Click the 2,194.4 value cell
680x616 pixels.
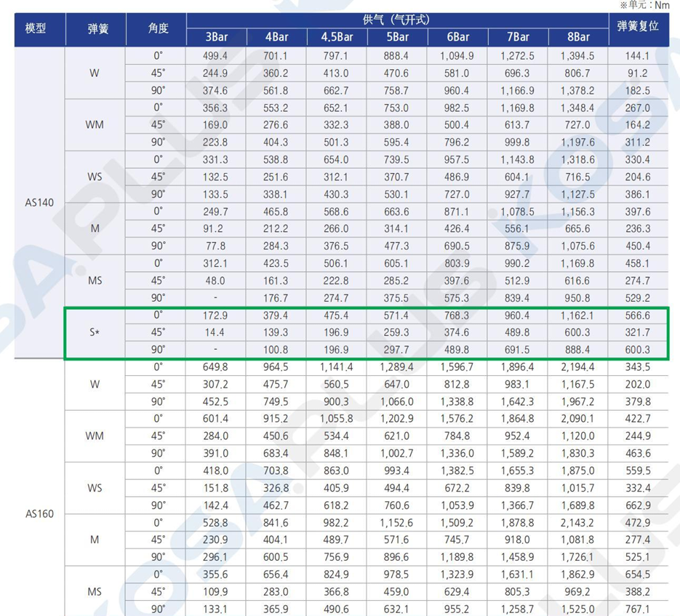(578, 367)
